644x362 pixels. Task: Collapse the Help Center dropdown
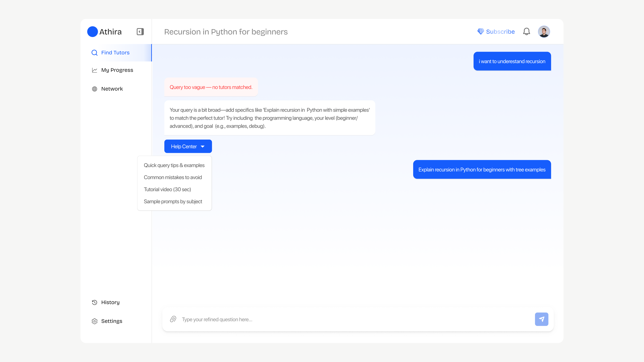(188, 146)
